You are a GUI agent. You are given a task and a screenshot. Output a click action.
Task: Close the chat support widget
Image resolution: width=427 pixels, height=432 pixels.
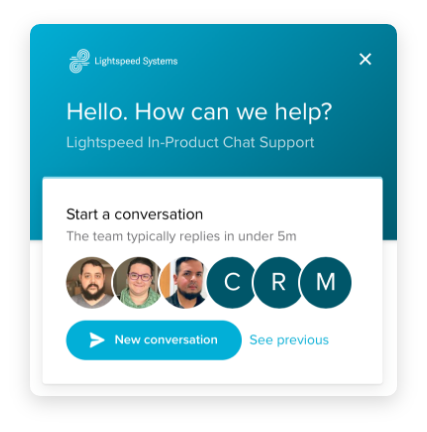(x=365, y=59)
